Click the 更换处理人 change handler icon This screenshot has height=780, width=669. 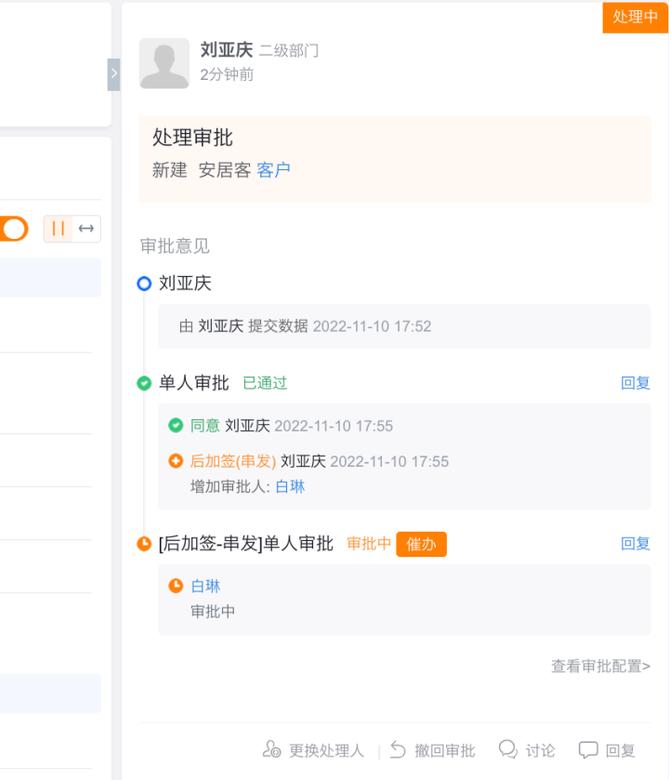272,750
